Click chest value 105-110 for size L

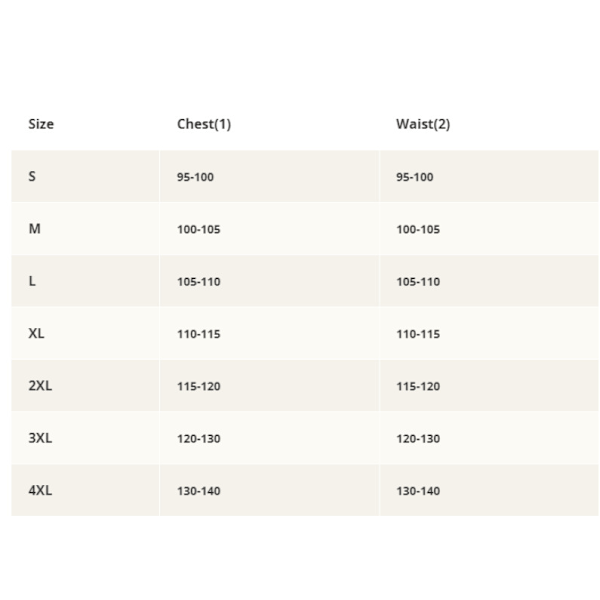[x=199, y=282]
